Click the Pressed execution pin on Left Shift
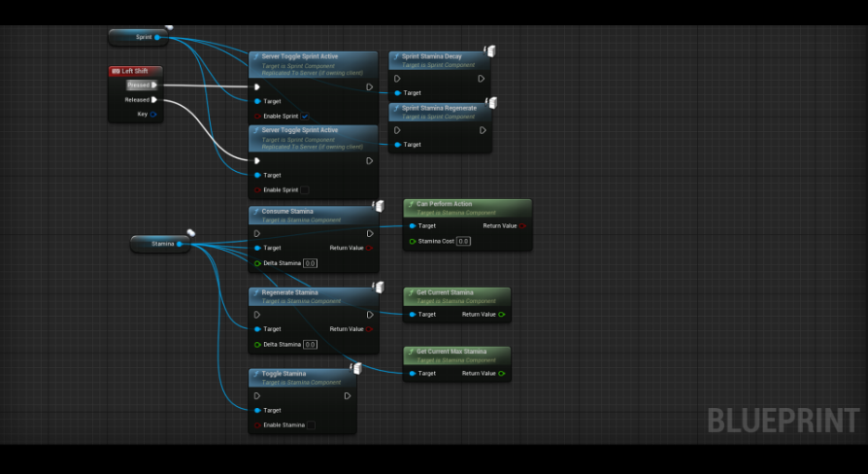Screen dimensions: 868x474 click(x=154, y=85)
